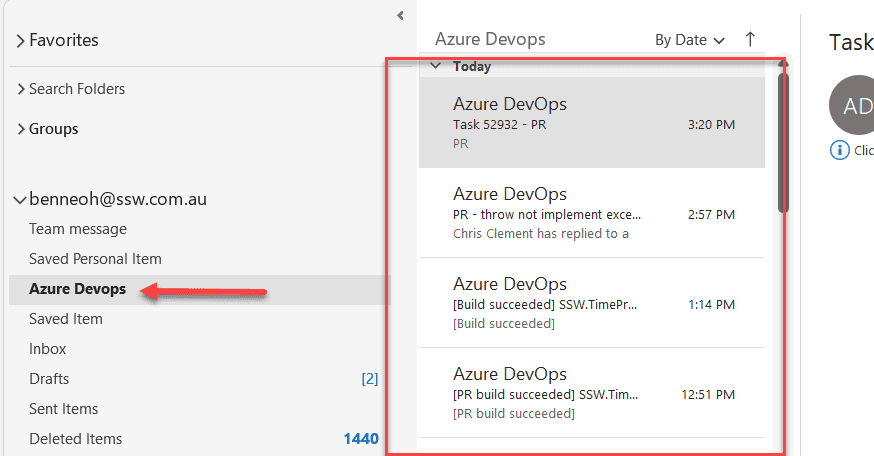This screenshot has width=874, height=456.
Task: Open the 1:14 PM Build succeeded email
Action: (591, 303)
